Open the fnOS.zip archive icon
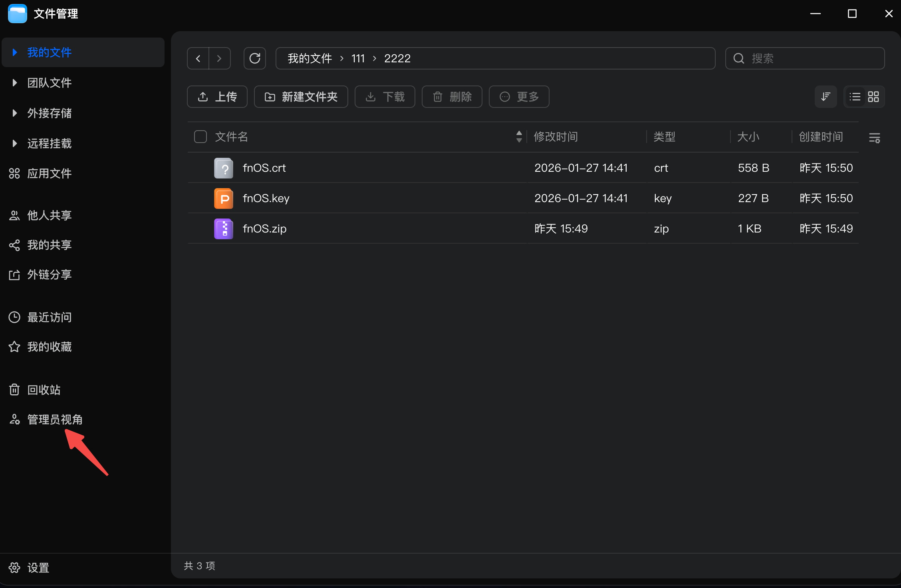Image resolution: width=901 pixels, height=588 pixels. coord(224,228)
